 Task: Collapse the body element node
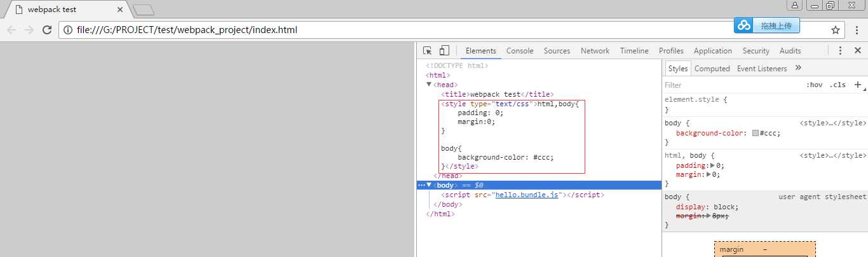point(429,184)
